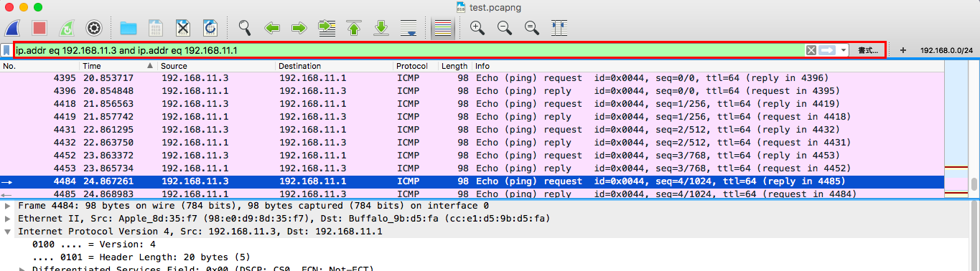
Task: Open display filter history dropdown arrow
Action: click(843, 50)
